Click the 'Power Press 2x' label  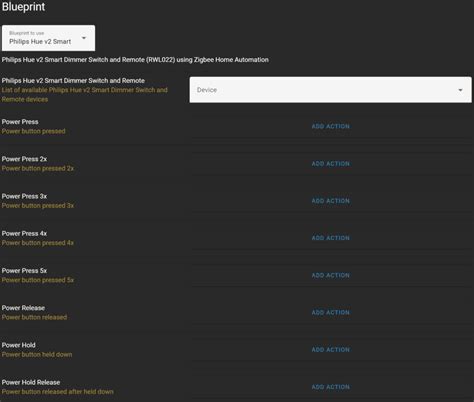pyautogui.click(x=24, y=159)
